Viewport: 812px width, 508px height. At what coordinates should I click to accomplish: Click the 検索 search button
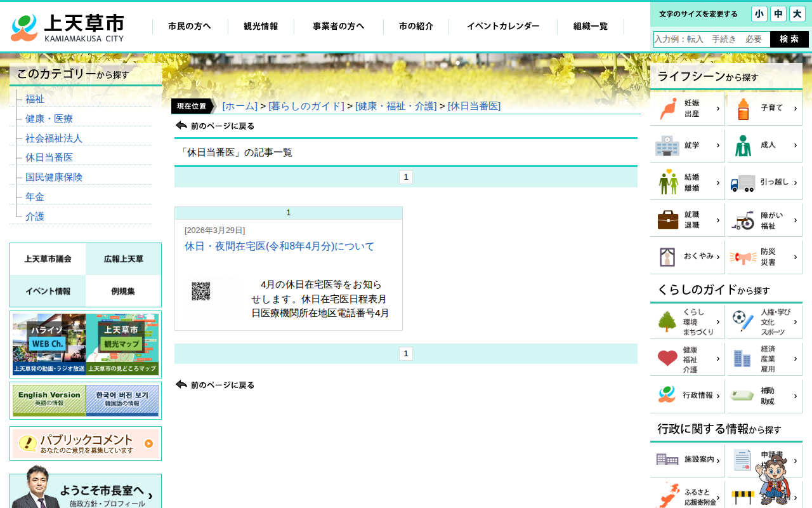[x=789, y=39]
